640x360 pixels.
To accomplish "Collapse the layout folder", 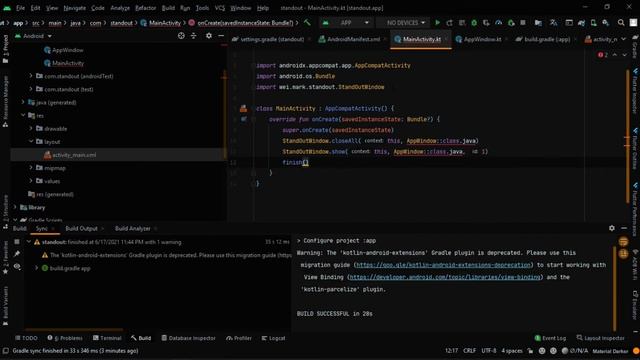I will click(x=31, y=141).
